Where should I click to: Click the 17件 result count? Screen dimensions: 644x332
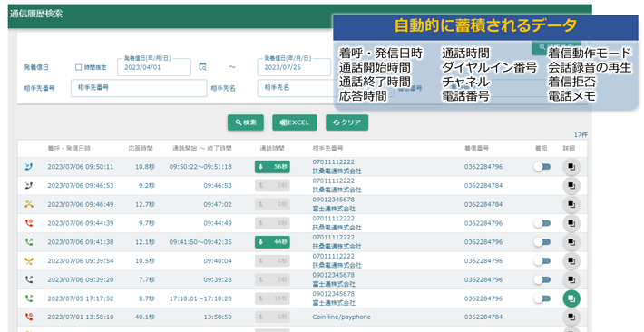pos(581,135)
